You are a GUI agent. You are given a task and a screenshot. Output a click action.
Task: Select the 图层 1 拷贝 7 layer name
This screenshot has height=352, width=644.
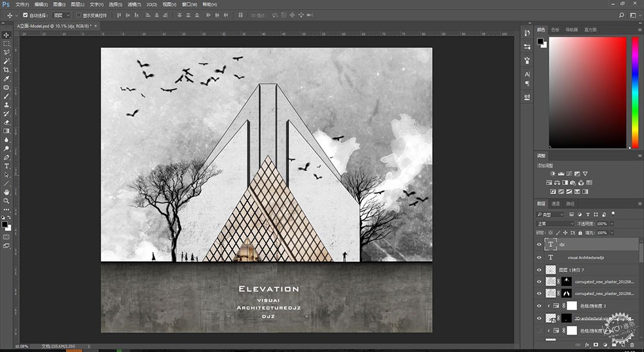coord(571,270)
